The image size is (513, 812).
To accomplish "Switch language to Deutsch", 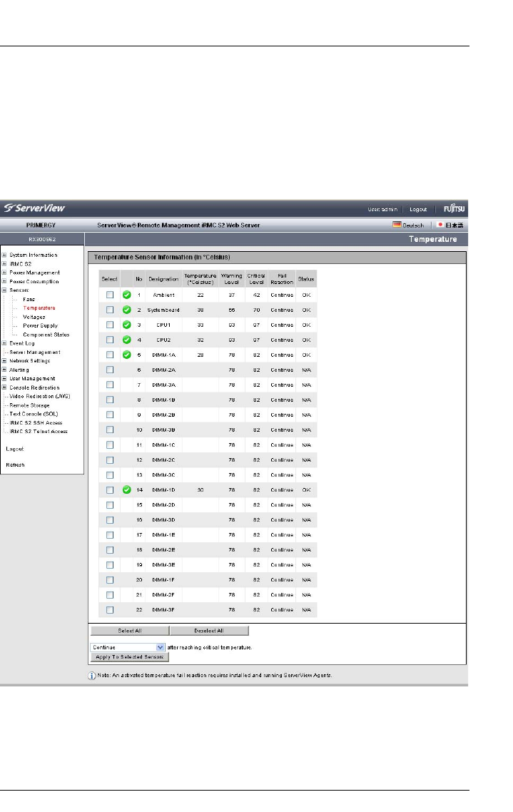I will [413, 225].
